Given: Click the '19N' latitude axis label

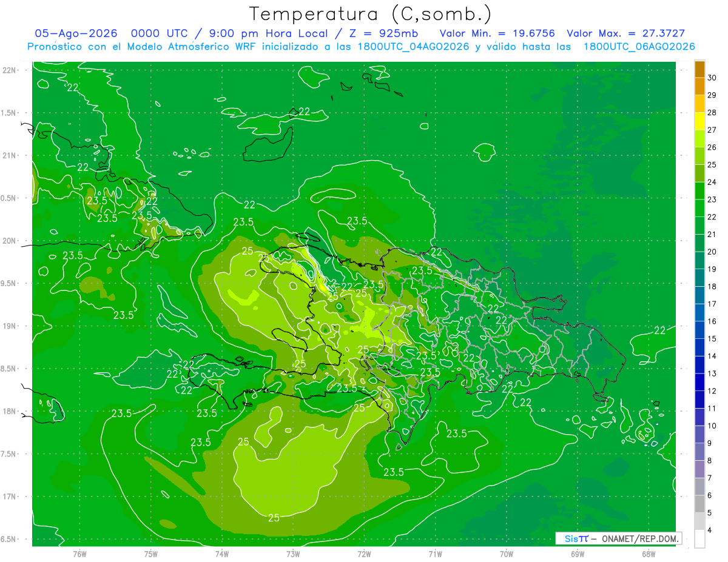Looking at the screenshot, I should [10, 326].
